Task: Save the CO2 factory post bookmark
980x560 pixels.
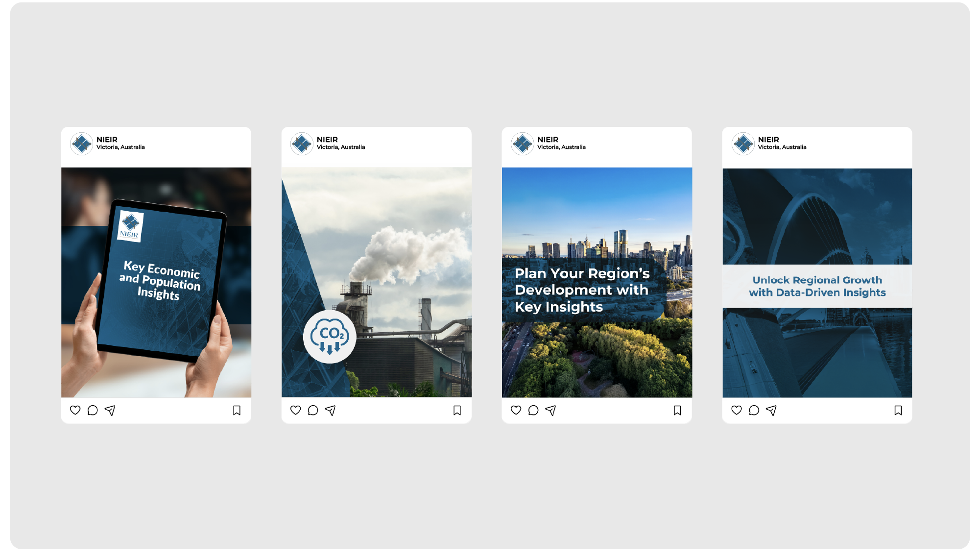Action: (457, 410)
